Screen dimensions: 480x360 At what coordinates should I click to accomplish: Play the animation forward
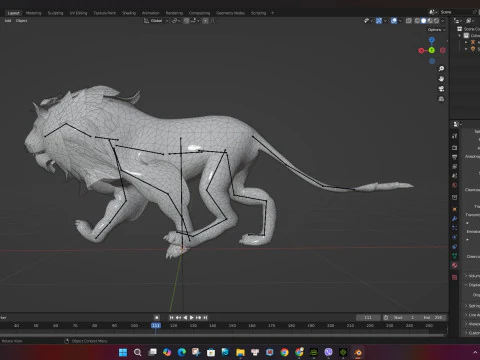click(x=192, y=317)
